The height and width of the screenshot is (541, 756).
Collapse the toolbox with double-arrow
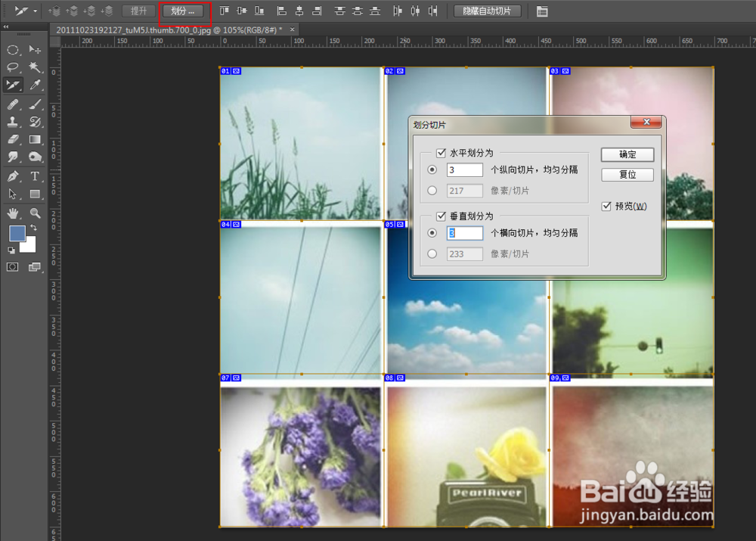pyautogui.click(x=6, y=27)
